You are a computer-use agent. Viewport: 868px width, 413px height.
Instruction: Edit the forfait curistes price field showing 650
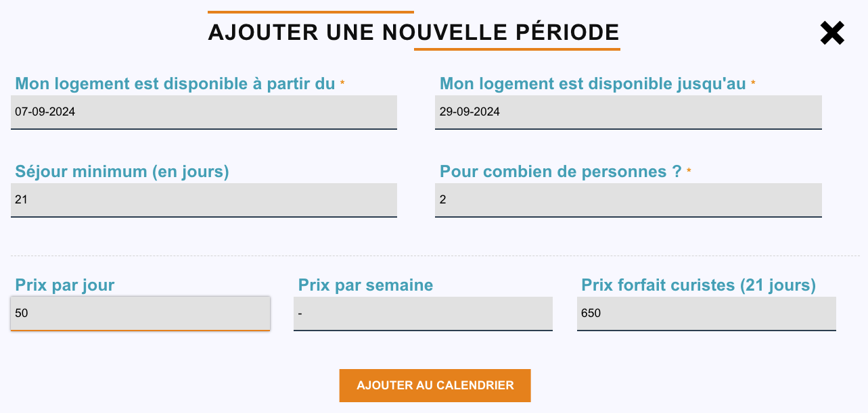[706, 313]
